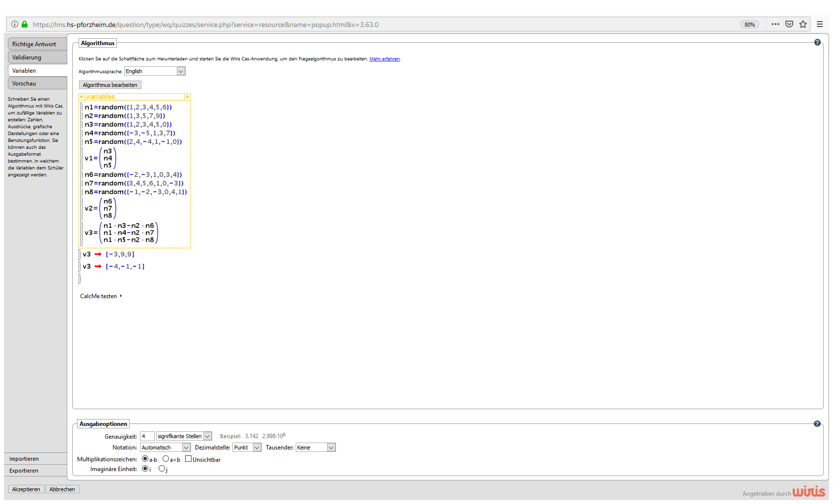Viewport: 833px width, 504px height.
Task: Click the Pocket save icon in the address bar
Action: tap(789, 24)
